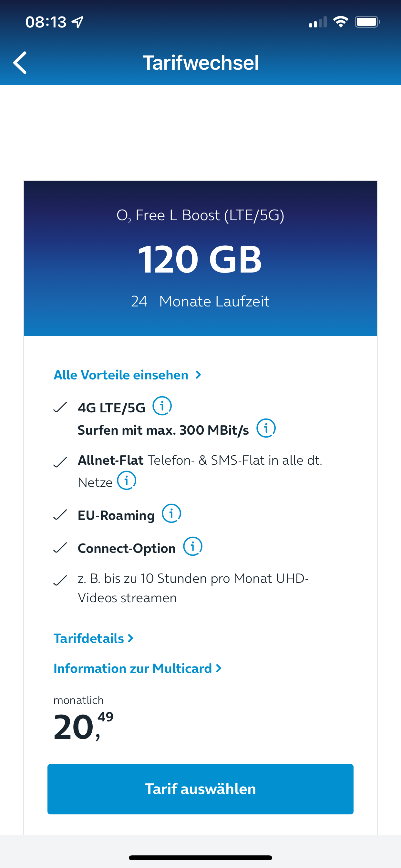Tap the back arrow in header
The height and width of the screenshot is (868, 401).
tap(20, 63)
